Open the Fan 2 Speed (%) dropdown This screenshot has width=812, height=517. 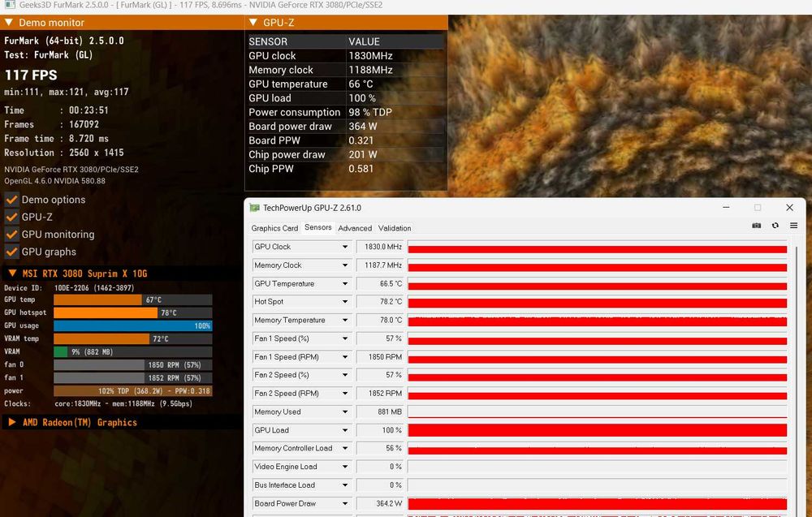345,375
